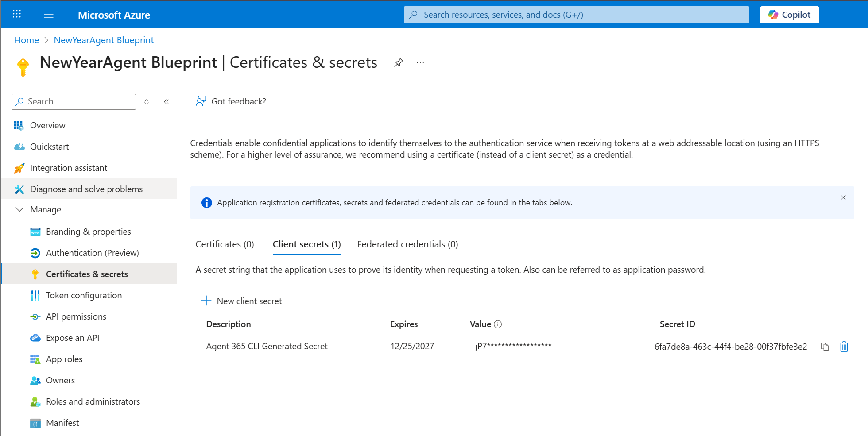Collapse the left sidebar menu
Viewport: 868px width, 436px height.
click(167, 102)
